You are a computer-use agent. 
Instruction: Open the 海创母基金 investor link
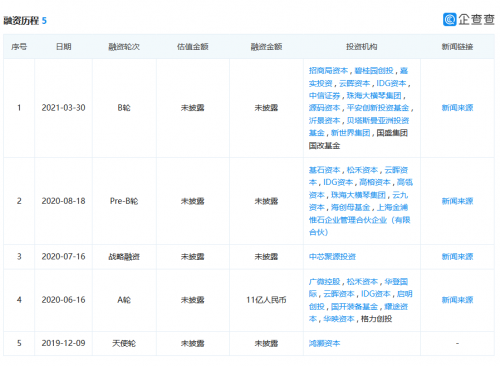(x=351, y=208)
